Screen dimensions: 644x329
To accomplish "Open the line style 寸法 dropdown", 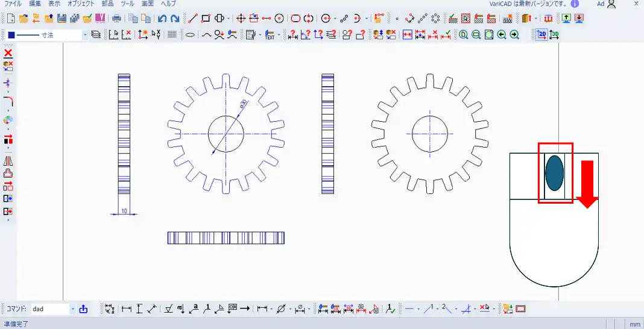I will pos(84,35).
